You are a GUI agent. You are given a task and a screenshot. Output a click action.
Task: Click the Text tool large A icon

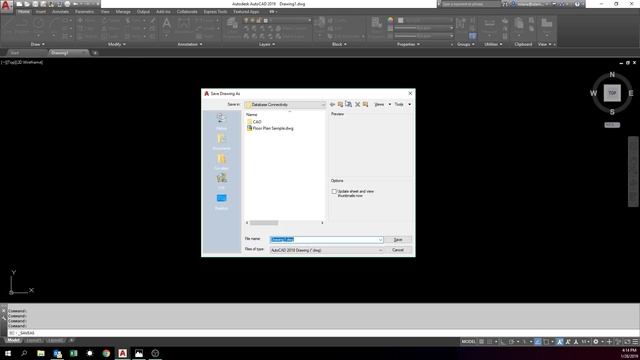(x=167, y=24)
